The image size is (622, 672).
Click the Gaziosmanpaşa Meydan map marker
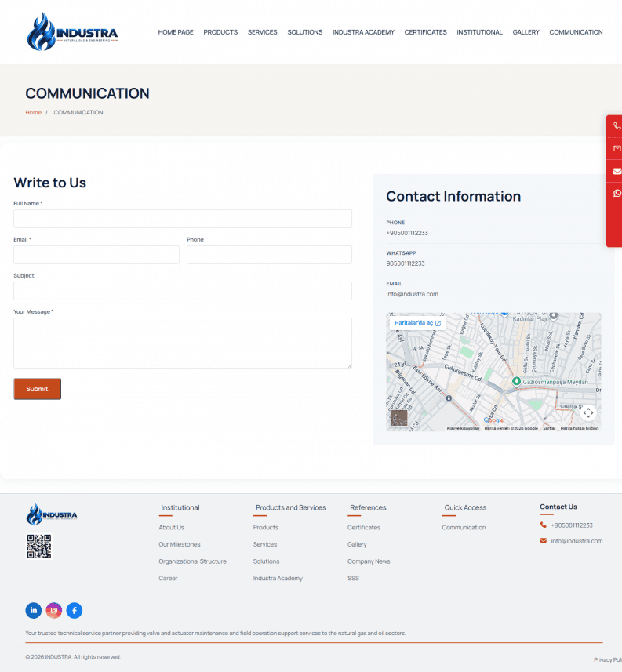(517, 381)
